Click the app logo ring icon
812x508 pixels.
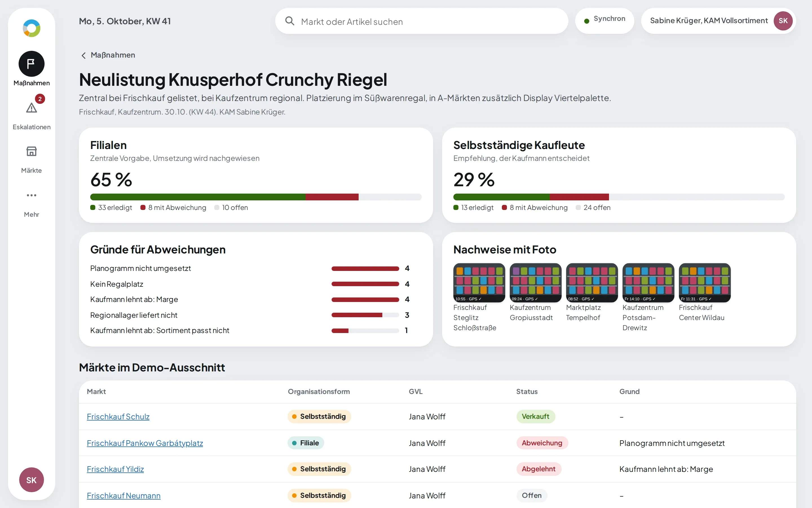point(32,28)
